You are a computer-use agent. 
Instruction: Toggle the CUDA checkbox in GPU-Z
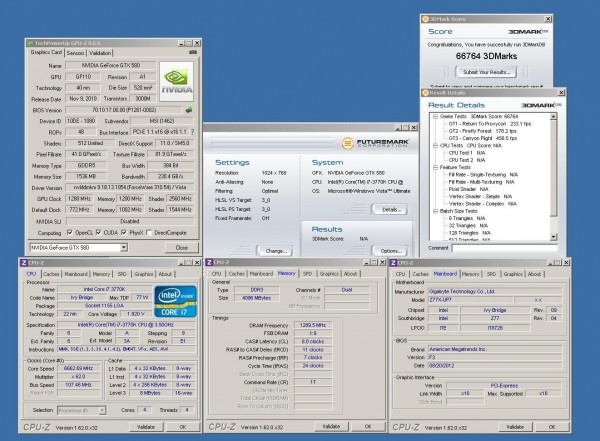[x=99, y=232]
